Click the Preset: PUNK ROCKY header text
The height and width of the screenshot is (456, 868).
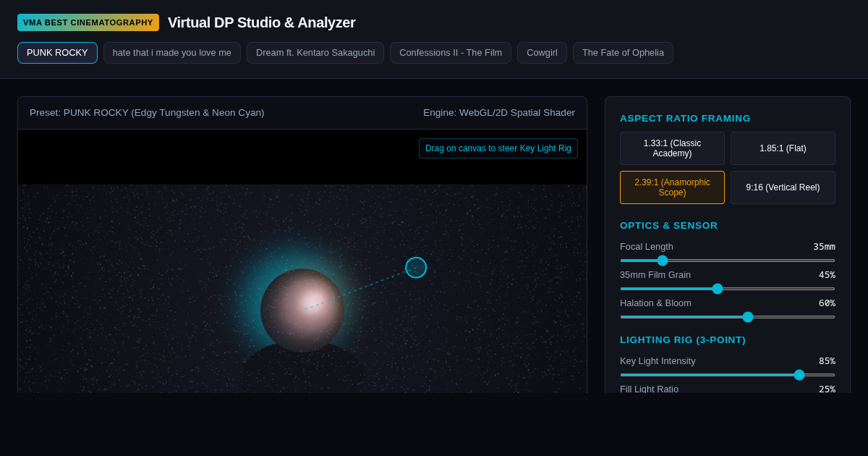pyautogui.click(x=147, y=113)
